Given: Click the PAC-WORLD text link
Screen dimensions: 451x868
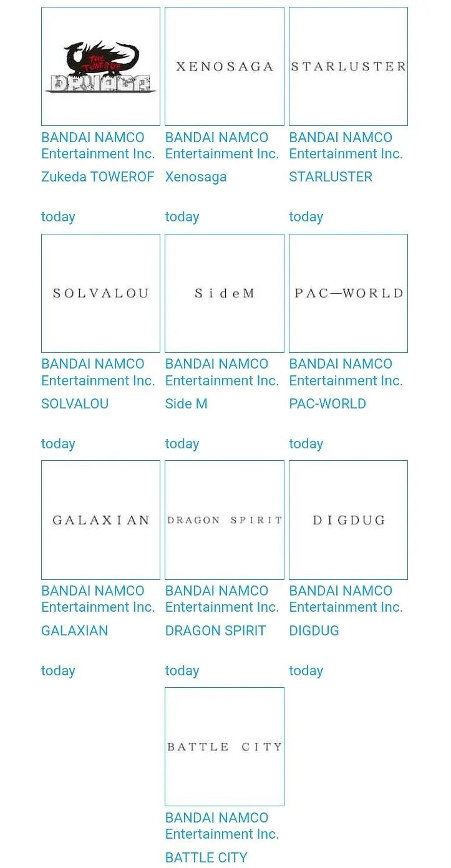Looking at the screenshot, I should pos(327,404).
